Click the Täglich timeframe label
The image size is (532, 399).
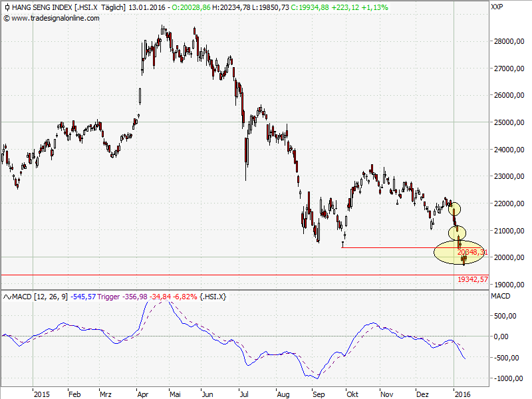[x=112, y=8]
